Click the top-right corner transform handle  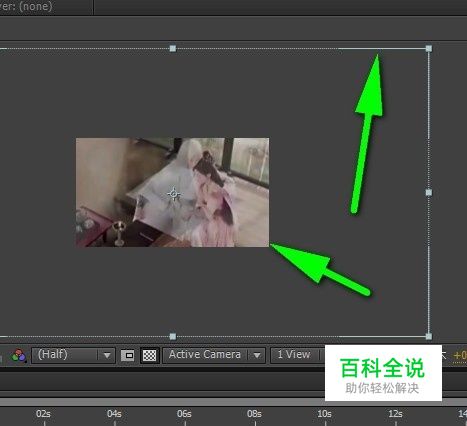(x=429, y=49)
